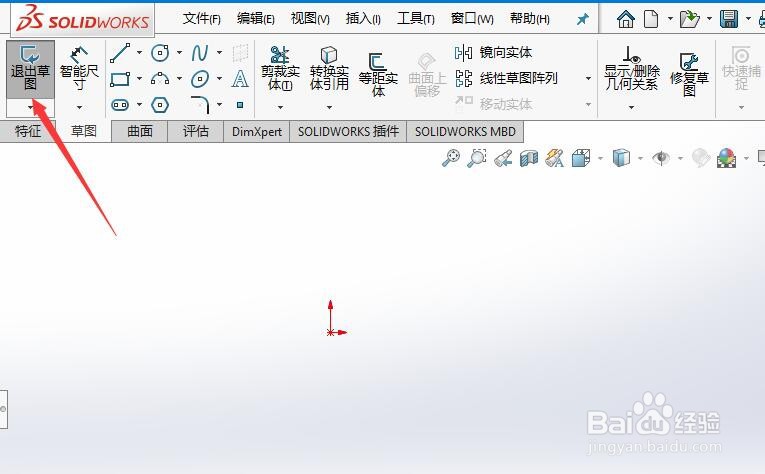Switch to the 特征 tab
The height and width of the screenshot is (474, 765).
coord(28,131)
